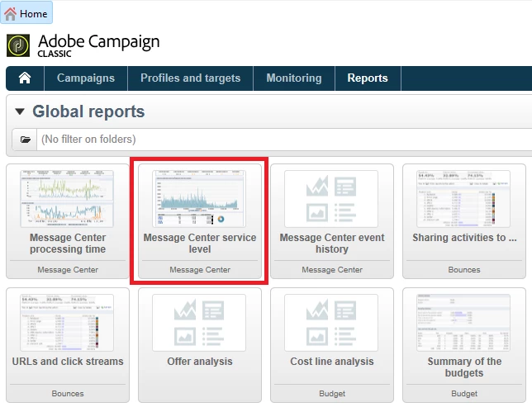Click Message Center processing time title

pyautogui.click(x=68, y=243)
